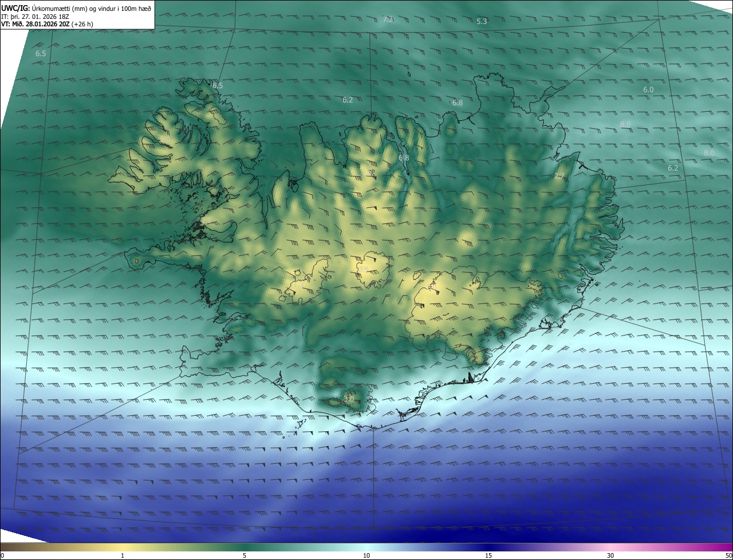Screen dimensions: 733x560
Task: Click the initial time line 'IT: þri. 27. 01. 2026 18Z'
Action: (36, 17)
